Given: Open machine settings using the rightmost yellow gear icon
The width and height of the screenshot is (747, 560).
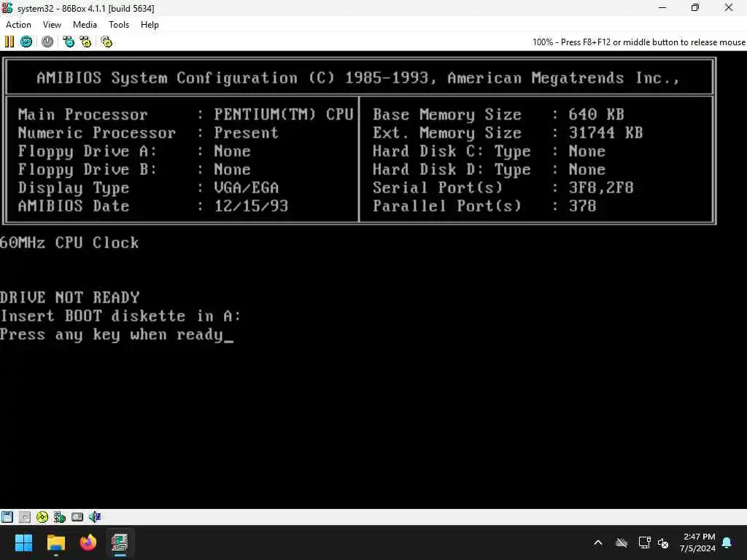Looking at the screenshot, I should (107, 42).
